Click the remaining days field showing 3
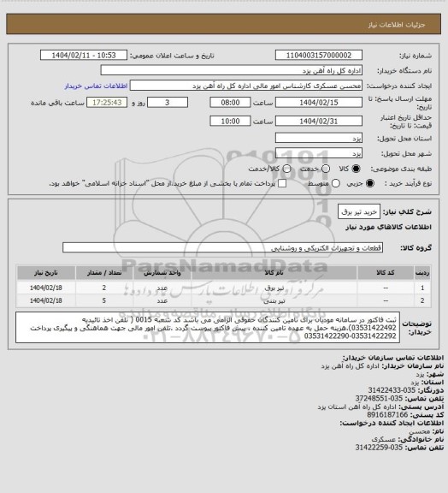The width and height of the screenshot is (448, 493). pyautogui.click(x=168, y=103)
